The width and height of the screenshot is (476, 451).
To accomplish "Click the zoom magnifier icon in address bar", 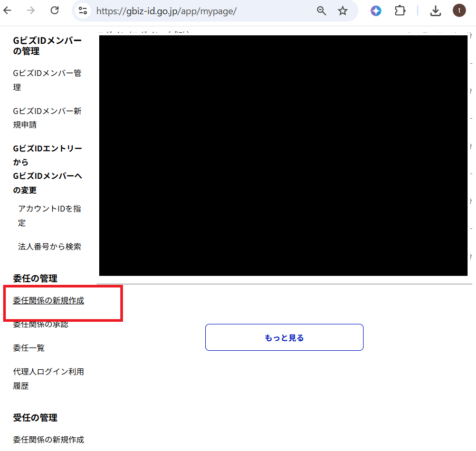I will click(321, 11).
